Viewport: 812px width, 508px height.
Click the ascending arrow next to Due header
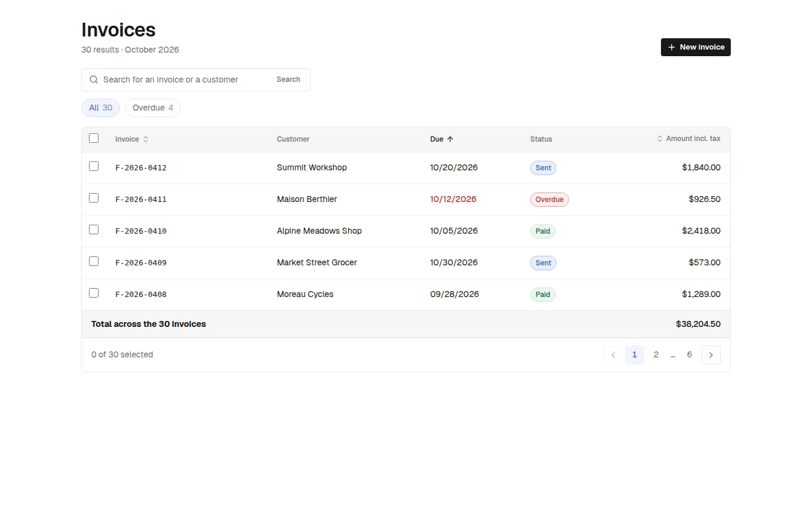coord(450,139)
